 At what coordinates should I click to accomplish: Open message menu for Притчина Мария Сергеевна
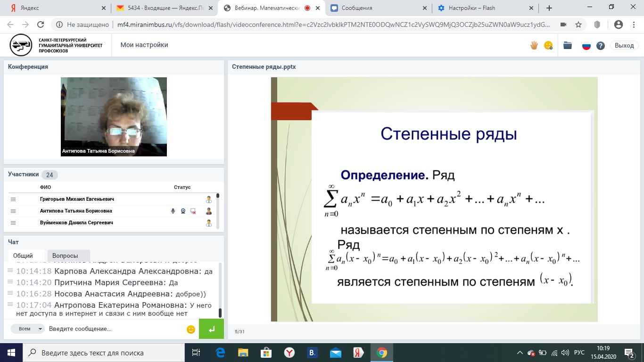(10, 282)
